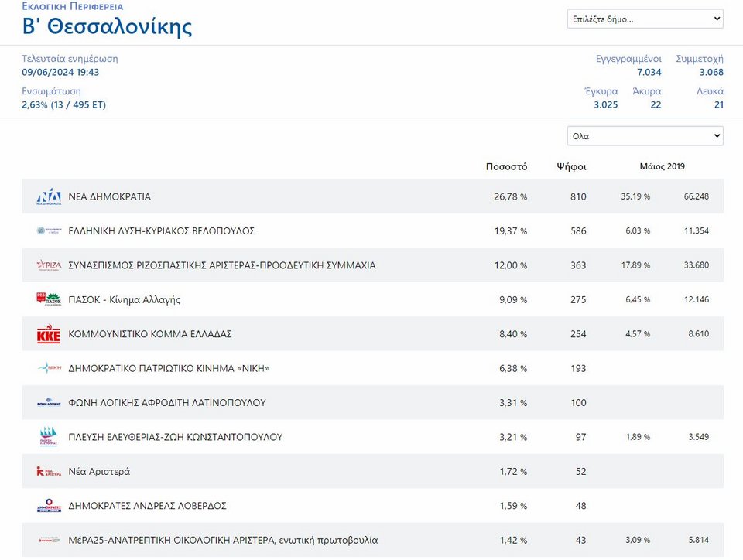Click the 275 votes cell

578,299
